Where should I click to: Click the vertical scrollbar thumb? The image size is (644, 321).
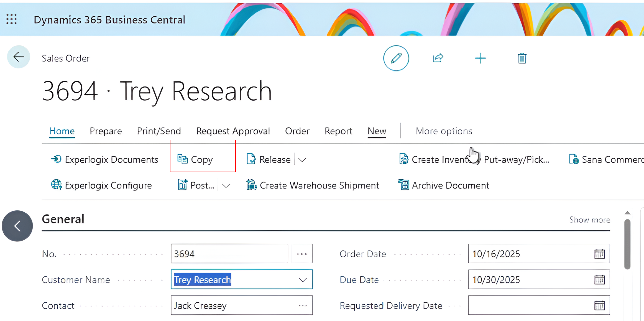click(x=628, y=244)
